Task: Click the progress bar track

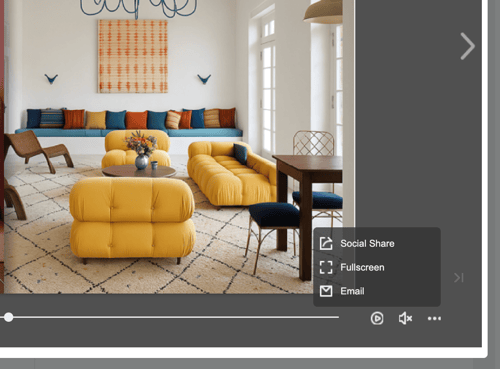Action: [x=169, y=317]
